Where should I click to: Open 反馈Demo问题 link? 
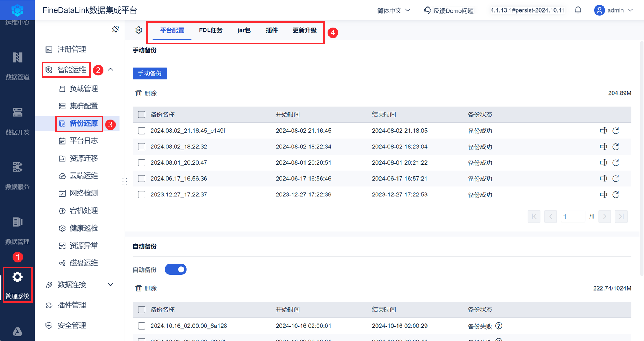click(449, 10)
